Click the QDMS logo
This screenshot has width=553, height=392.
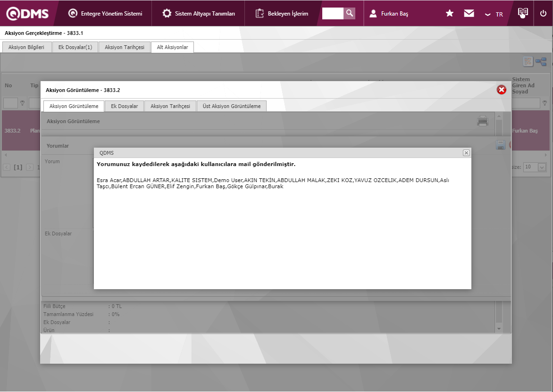coord(27,14)
